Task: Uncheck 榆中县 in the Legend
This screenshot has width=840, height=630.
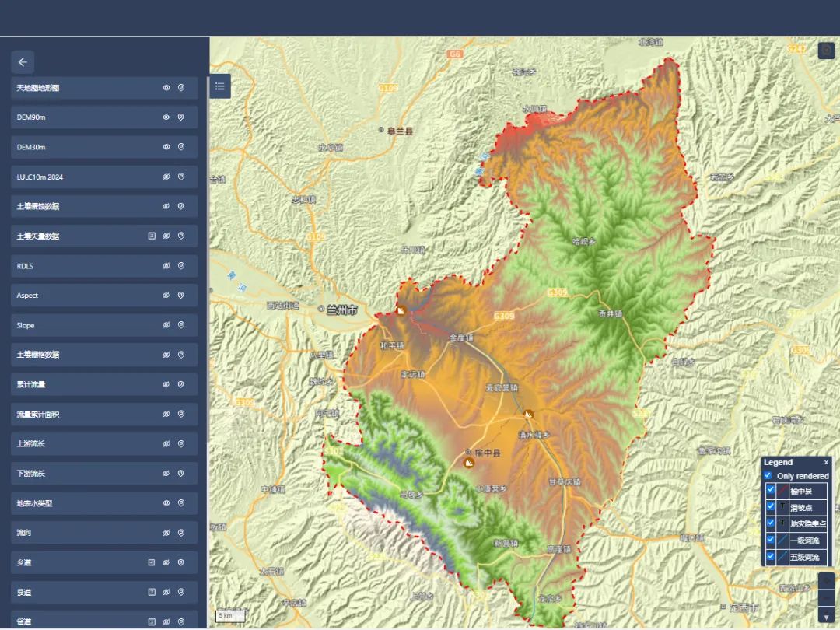Action: pyautogui.click(x=771, y=490)
